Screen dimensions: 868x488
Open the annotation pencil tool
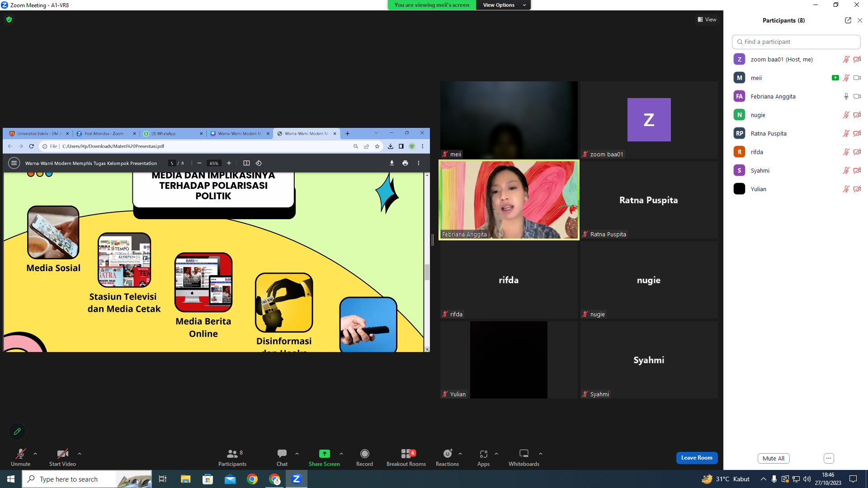(x=17, y=432)
